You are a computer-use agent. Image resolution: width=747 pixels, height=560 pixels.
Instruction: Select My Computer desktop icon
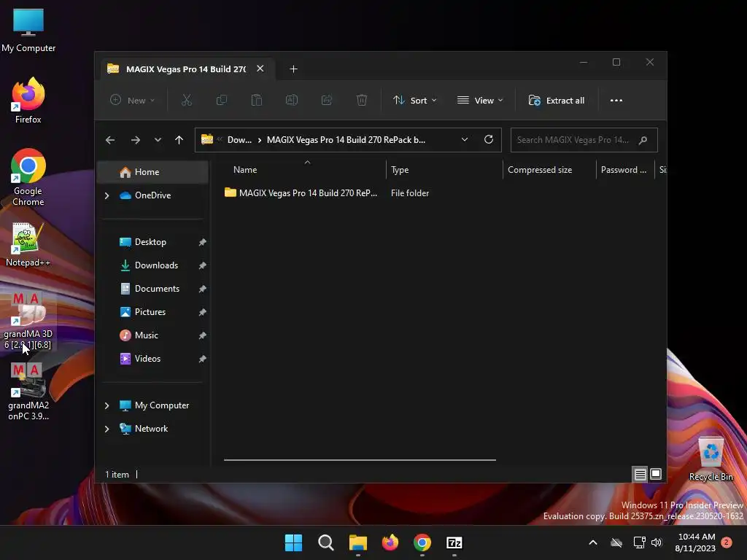click(x=28, y=30)
